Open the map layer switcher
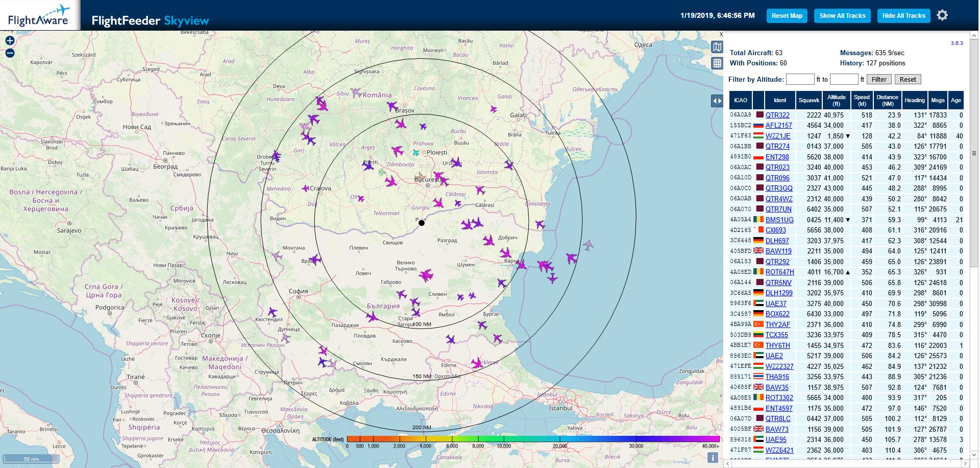The height and width of the screenshot is (468, 980). pos(717,47)
